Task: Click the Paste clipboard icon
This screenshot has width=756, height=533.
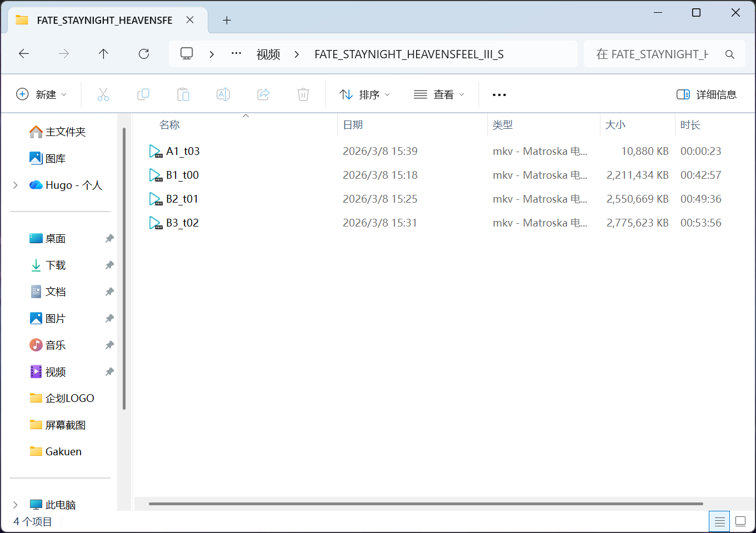Action: [x=183, y=94]
